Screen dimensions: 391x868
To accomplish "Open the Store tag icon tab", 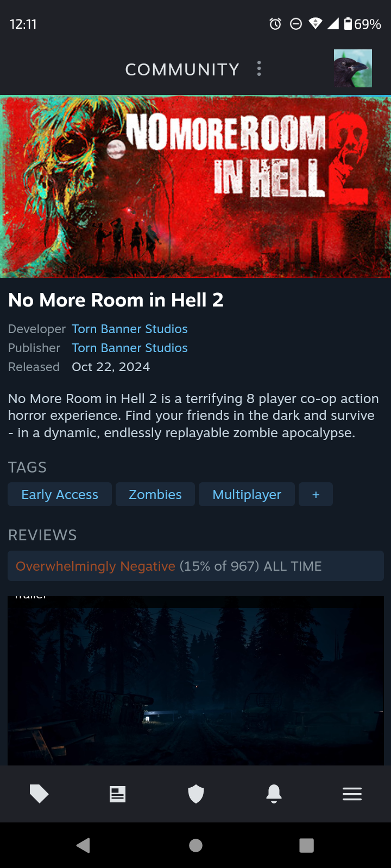I will tap(39, 794).
